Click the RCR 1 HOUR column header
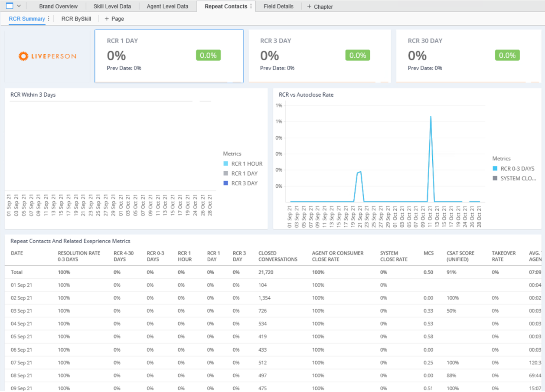Screen dimensions: 545x392 coord(185,256)
